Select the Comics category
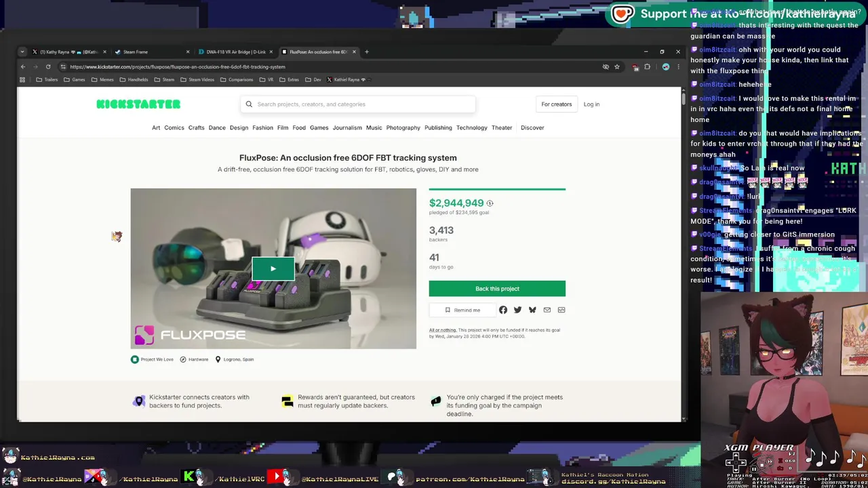 pos(174,127)
